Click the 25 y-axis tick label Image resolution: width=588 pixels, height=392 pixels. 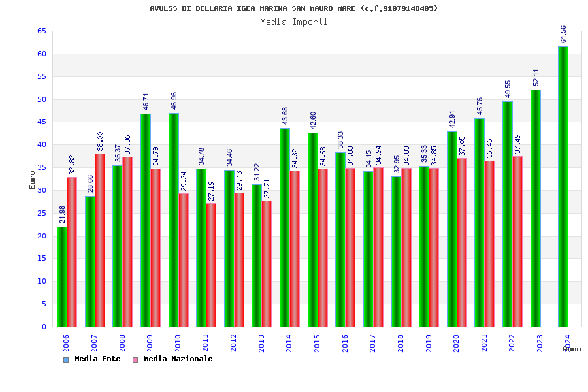tap(42, 213)
